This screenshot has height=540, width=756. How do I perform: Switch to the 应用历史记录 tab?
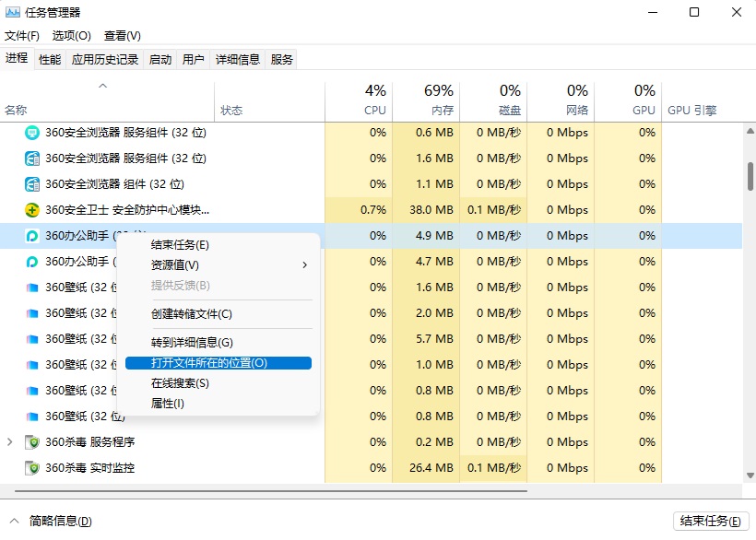pos(104,59)
